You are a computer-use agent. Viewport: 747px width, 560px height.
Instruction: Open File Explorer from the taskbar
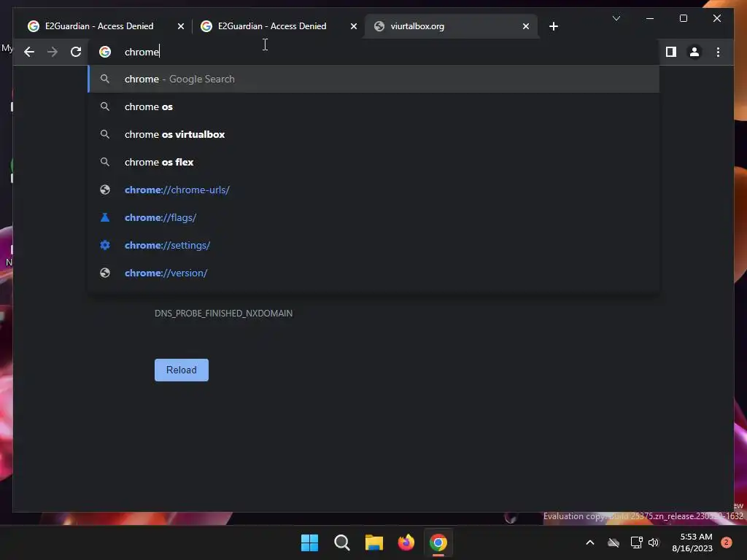[x=374, y=542]
